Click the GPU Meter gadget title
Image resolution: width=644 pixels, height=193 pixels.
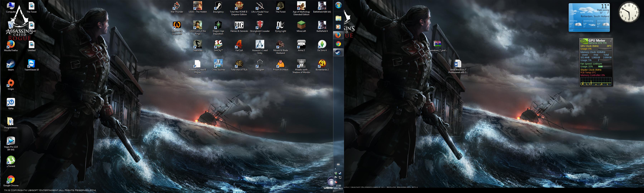pyautogui.click(x=597, y=40)
